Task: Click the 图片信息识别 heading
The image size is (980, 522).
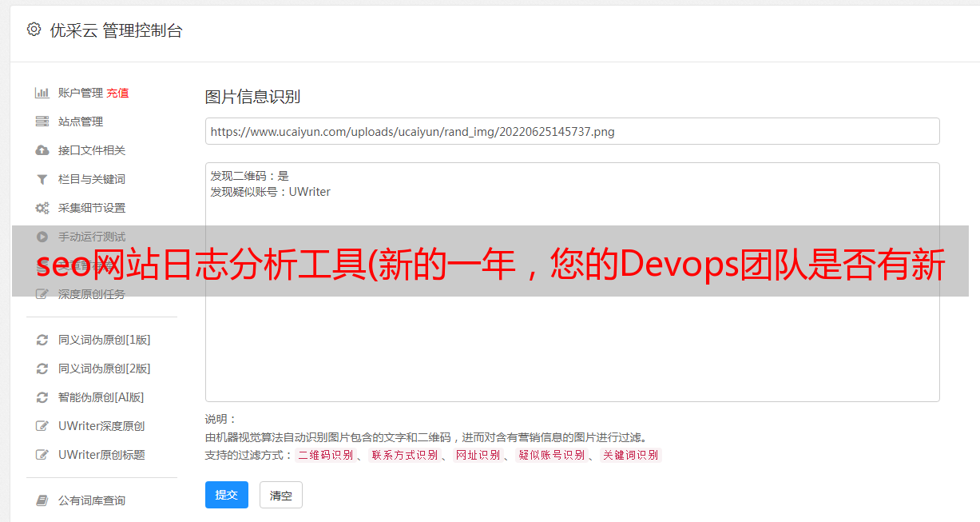Action: coord(252,97)
